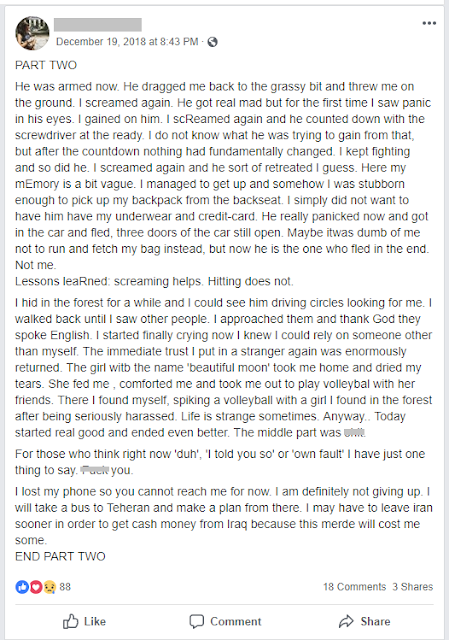Image resolution: width=449 pixels, height=640 pixels.
Task: Click the red heart reaction icon
Action: coord(36,587)
